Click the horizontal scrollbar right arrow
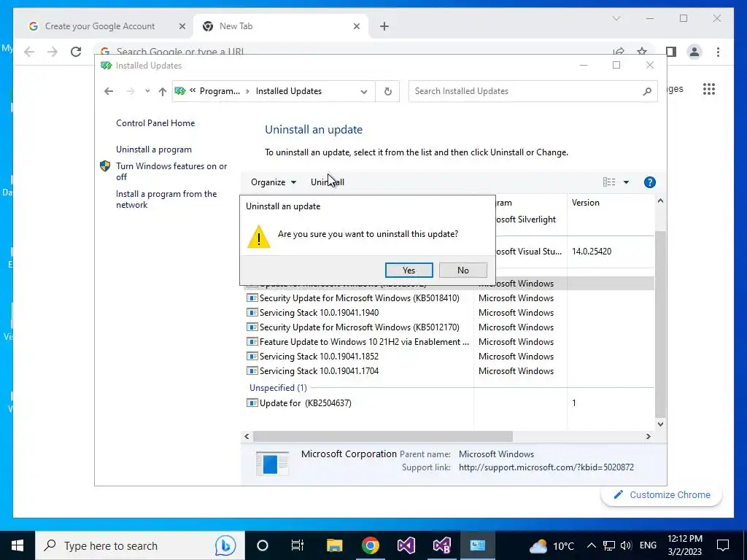The image size is (747, 560). coord(648,436)
